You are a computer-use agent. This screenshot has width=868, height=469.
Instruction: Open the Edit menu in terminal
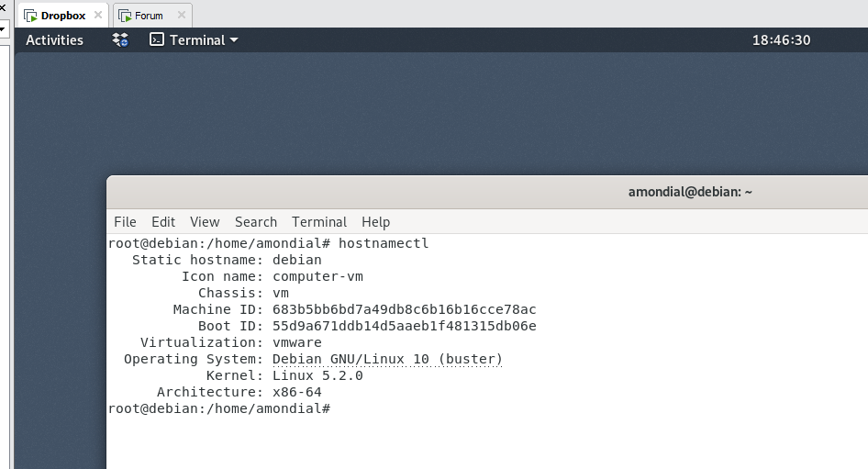point(163,221)
